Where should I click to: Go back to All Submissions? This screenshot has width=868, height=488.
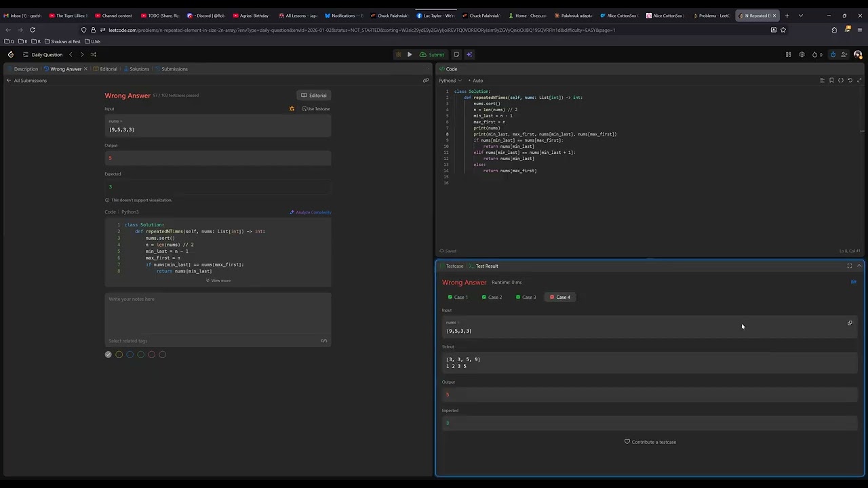pyautogui.click(x=27, y=81)
